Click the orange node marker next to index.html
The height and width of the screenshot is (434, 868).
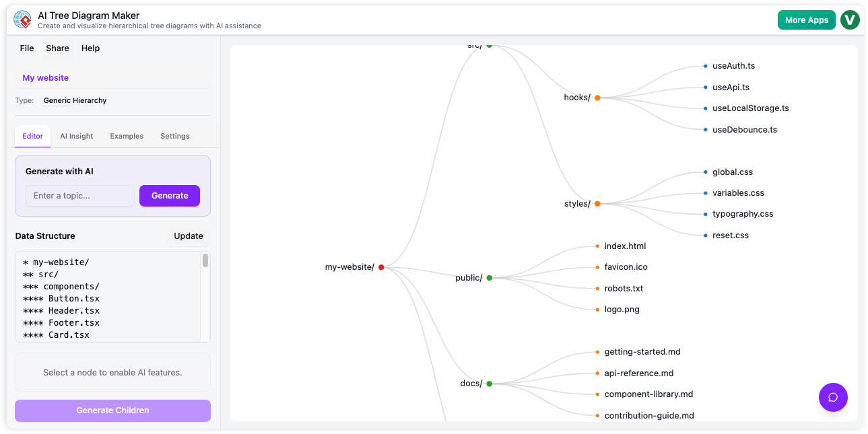597,246
